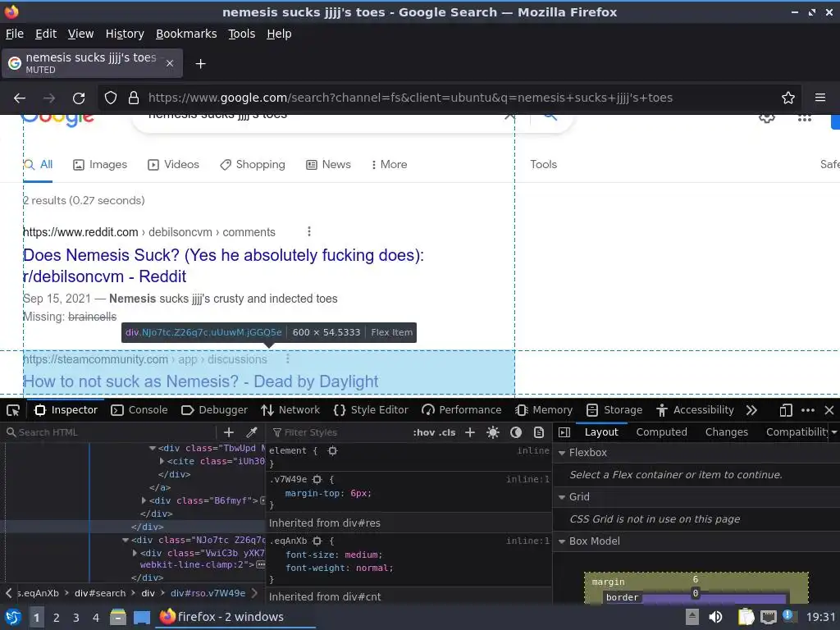Open the More search filters dropdown
Screen dimensions: 840x630
[389, 165]
